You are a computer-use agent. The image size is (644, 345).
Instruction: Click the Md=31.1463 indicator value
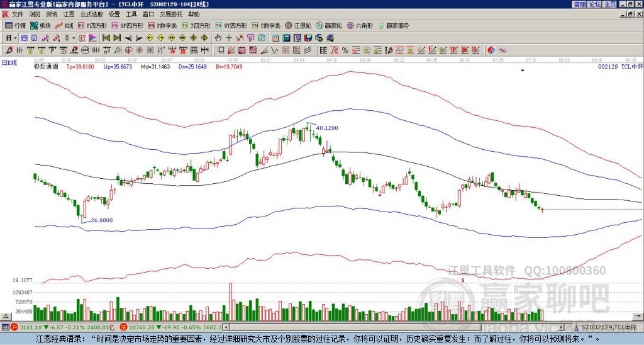155,66
